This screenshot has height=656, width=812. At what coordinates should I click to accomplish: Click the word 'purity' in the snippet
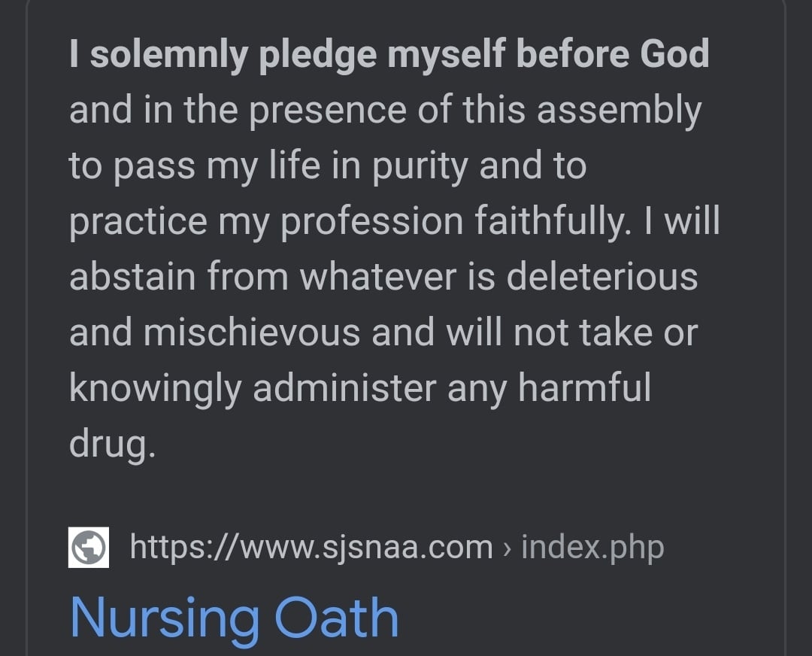click(x=420, y=166)
